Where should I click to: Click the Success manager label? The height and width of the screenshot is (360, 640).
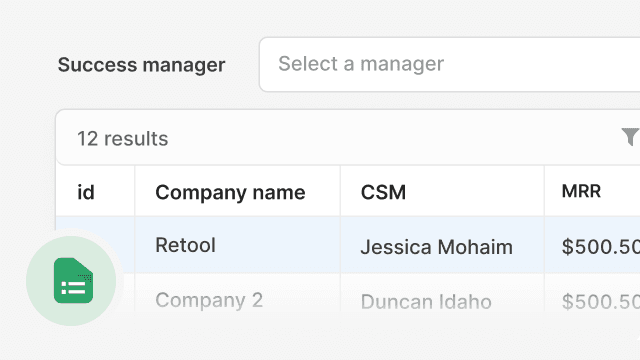point(141,65)
